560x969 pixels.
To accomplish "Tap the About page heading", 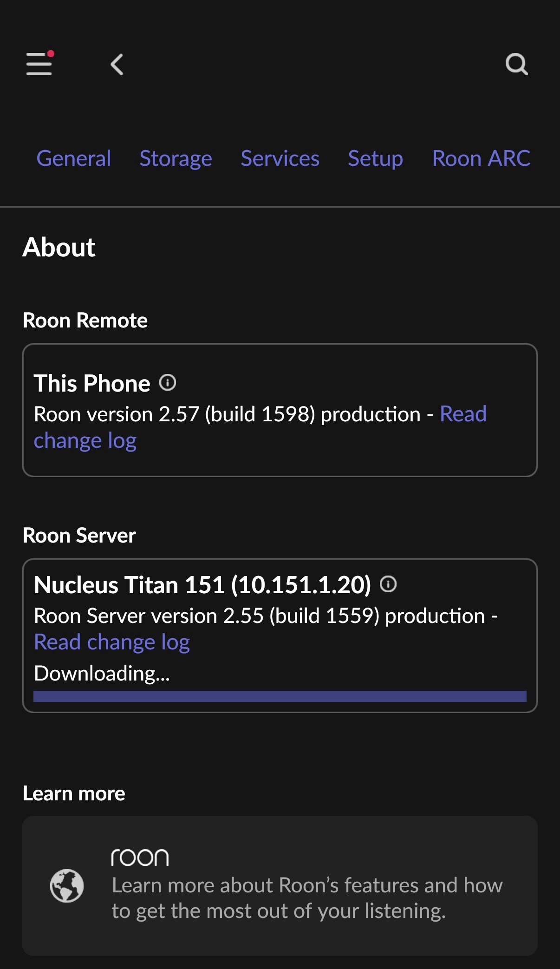I will point(59,247).
